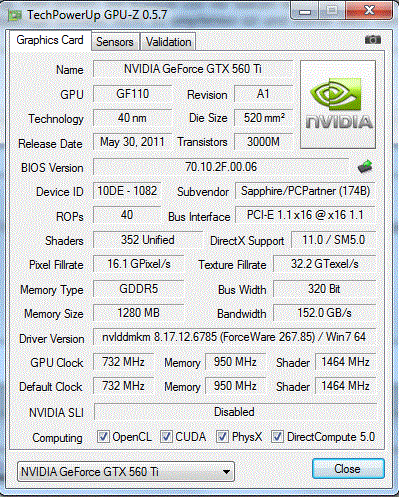Toggle the CUDA checkbox
The width and height of the screenshot is (399, 497).
(x=166, y=436)
